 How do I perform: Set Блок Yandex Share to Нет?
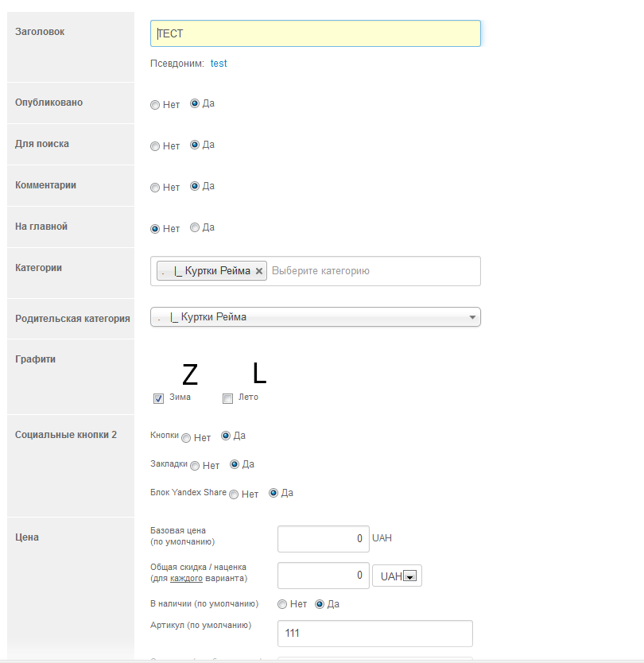click(x=235, y=494)
